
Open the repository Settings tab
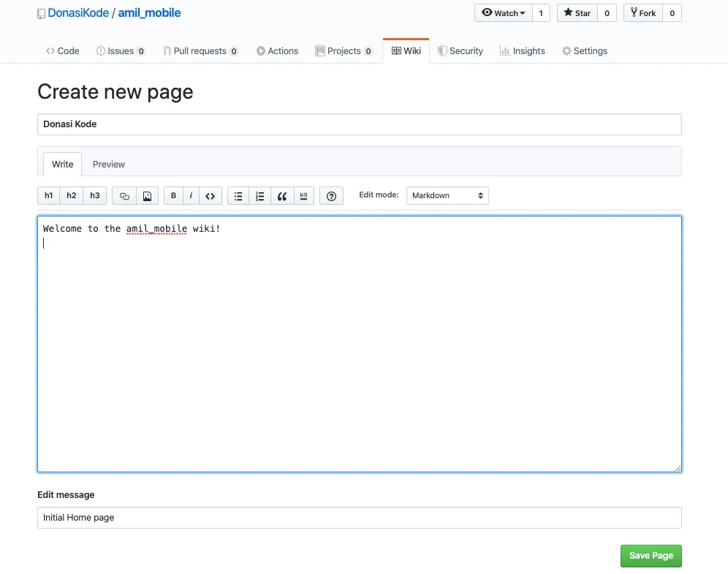click(584, 50)
